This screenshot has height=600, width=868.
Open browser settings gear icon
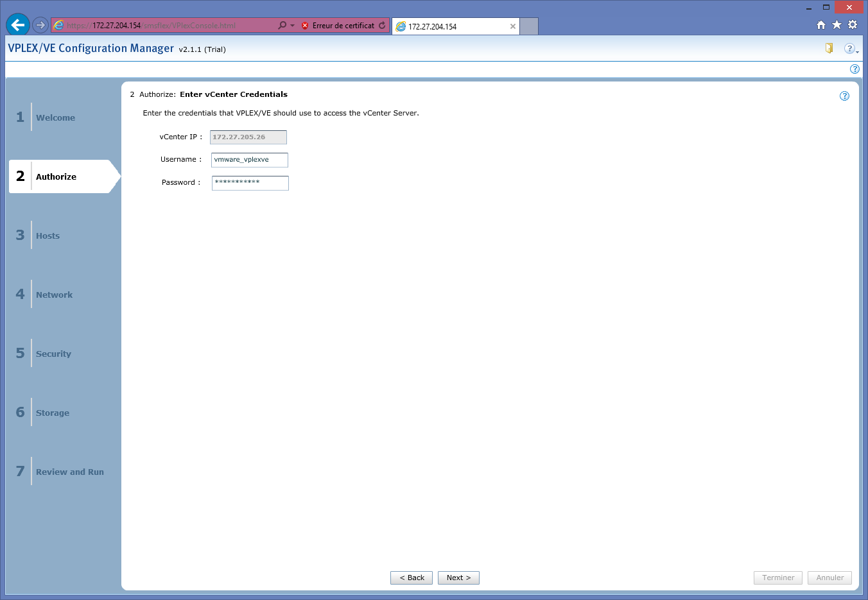853,25
